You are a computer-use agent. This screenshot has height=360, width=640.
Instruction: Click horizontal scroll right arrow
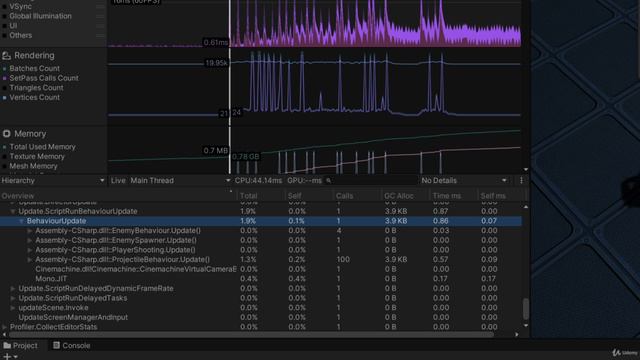pos(517,335)
